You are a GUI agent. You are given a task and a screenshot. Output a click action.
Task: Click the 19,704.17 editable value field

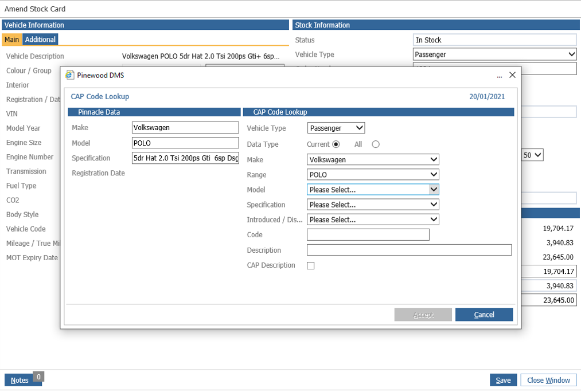(548, 271)
